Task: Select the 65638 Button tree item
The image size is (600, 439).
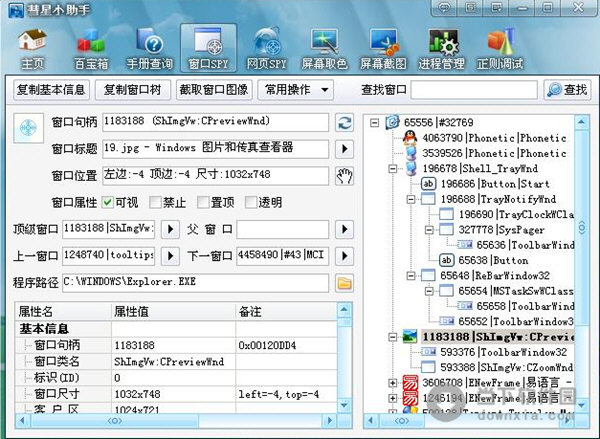Action: (x=493, y=260)
